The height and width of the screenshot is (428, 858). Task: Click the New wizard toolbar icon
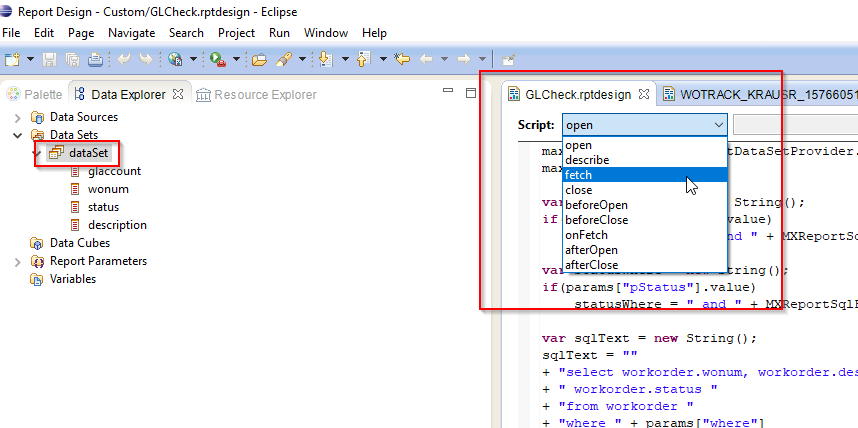pos(12,59)
